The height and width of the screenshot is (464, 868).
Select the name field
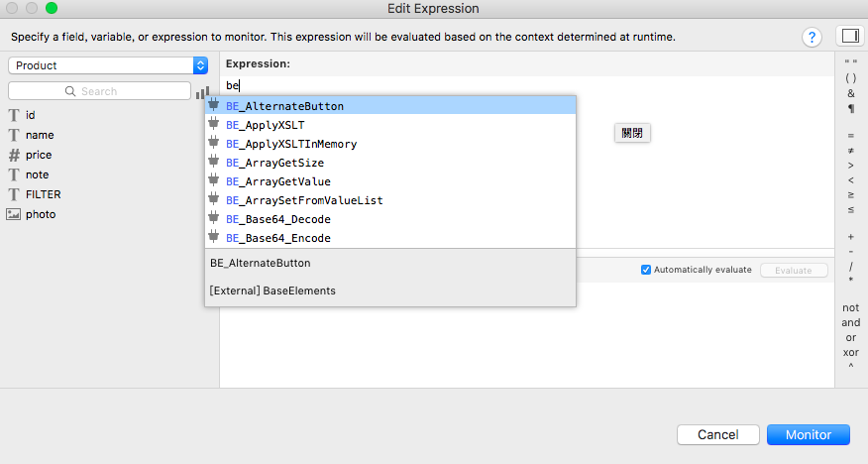point(40,135)
